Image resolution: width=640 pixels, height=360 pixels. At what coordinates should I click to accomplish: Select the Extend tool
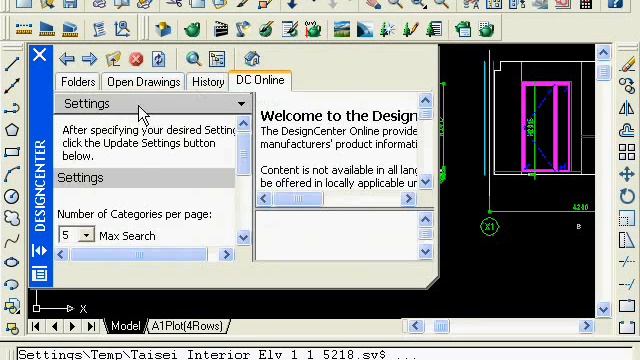(x=627, y=284)
